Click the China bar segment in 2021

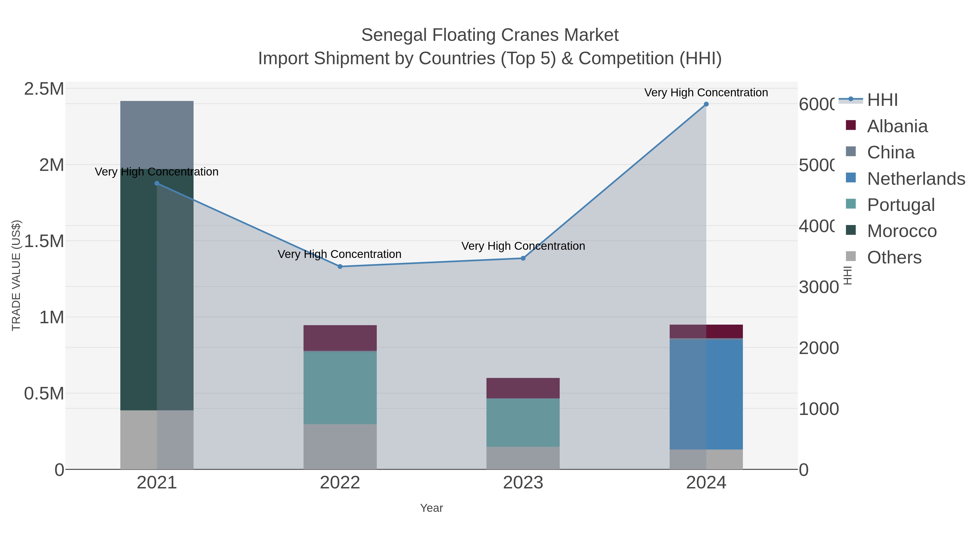157,135
